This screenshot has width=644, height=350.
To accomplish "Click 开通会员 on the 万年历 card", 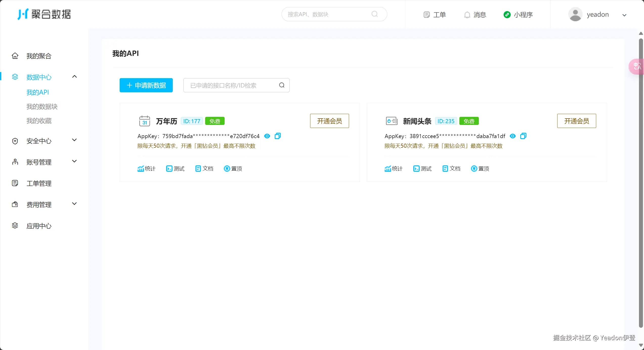I will 329,121.
